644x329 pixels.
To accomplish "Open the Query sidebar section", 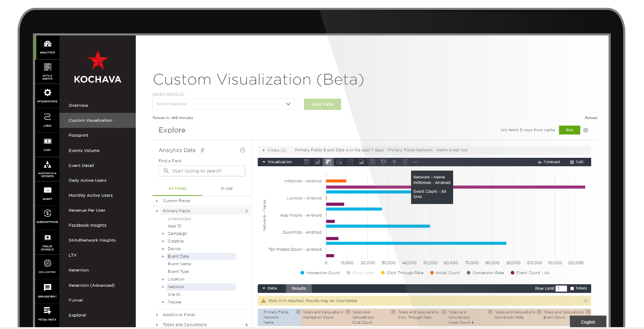I will click(47, 193).
